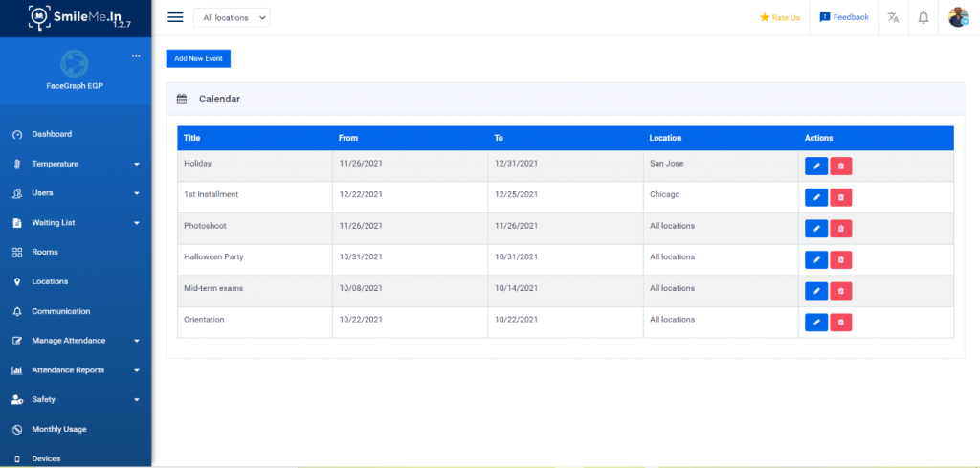
Task: Expand the Users submenu arrow
Action: pyautogui.click(x=137, y=193)
